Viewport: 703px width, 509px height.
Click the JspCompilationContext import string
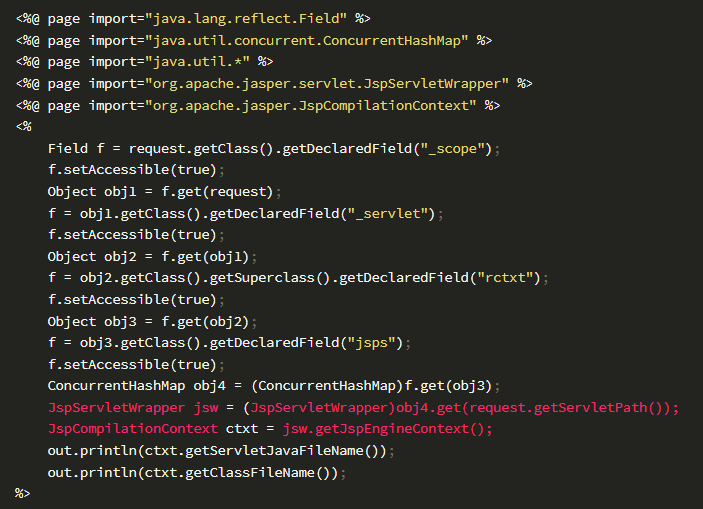(x=310, y=106)
